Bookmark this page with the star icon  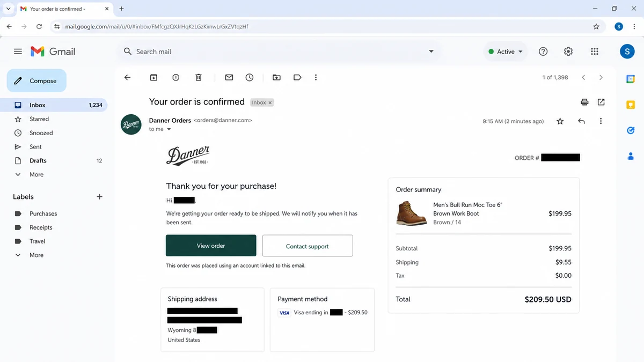pos(596,26)
